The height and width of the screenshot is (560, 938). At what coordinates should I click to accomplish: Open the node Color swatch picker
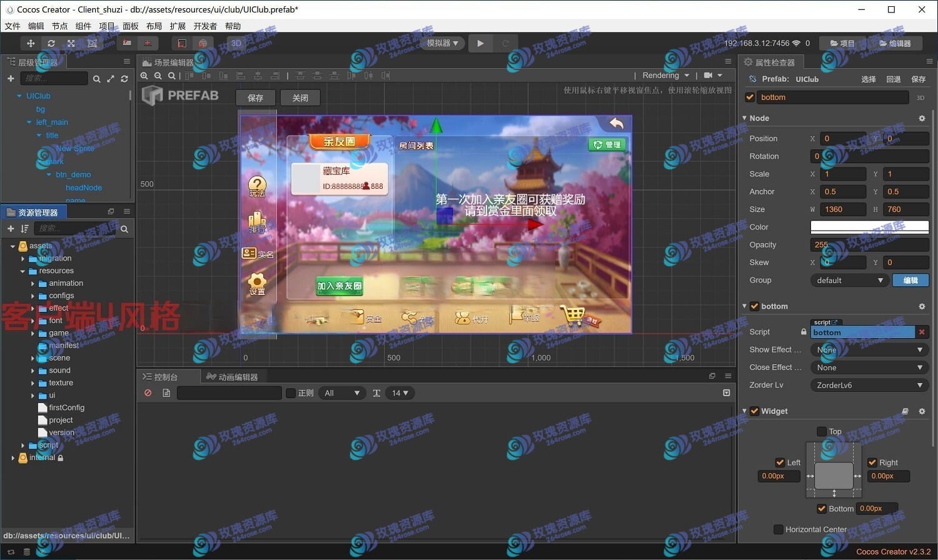tap(869, 227)
